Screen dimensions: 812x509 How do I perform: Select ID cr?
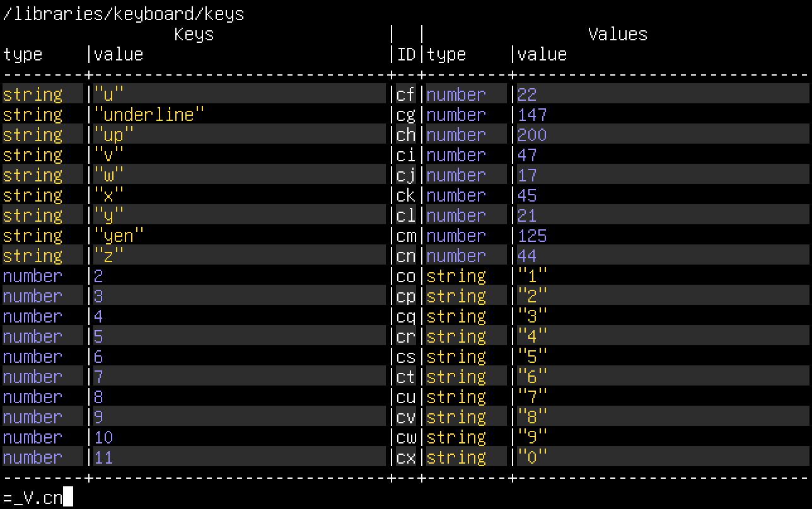click(x=406, y=336)
